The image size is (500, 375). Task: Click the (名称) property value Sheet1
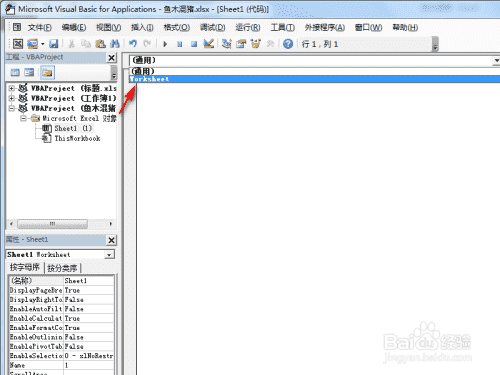[88, 281]
